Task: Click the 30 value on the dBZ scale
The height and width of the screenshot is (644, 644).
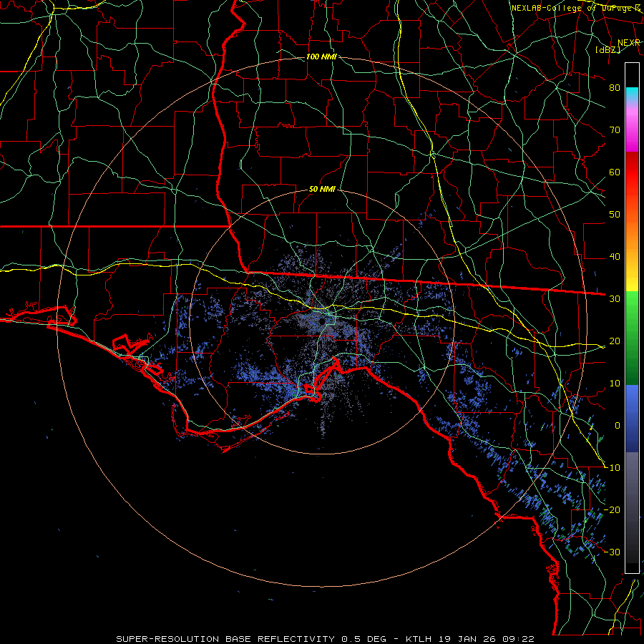Action: 615,298
